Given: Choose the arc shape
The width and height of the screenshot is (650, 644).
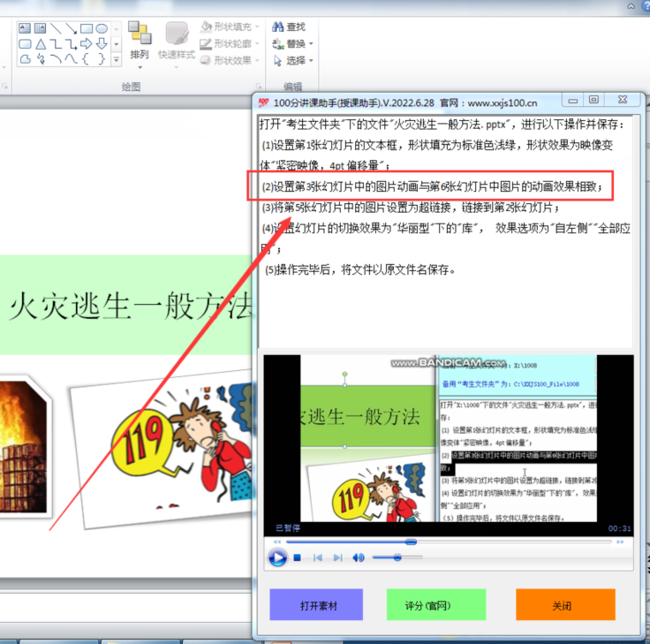Looking at the screenshot, I should coord(56,59).
